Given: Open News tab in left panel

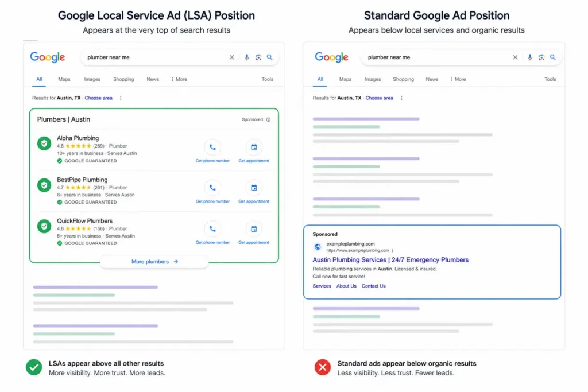Looking at the screenshot, I should point(153,79).
